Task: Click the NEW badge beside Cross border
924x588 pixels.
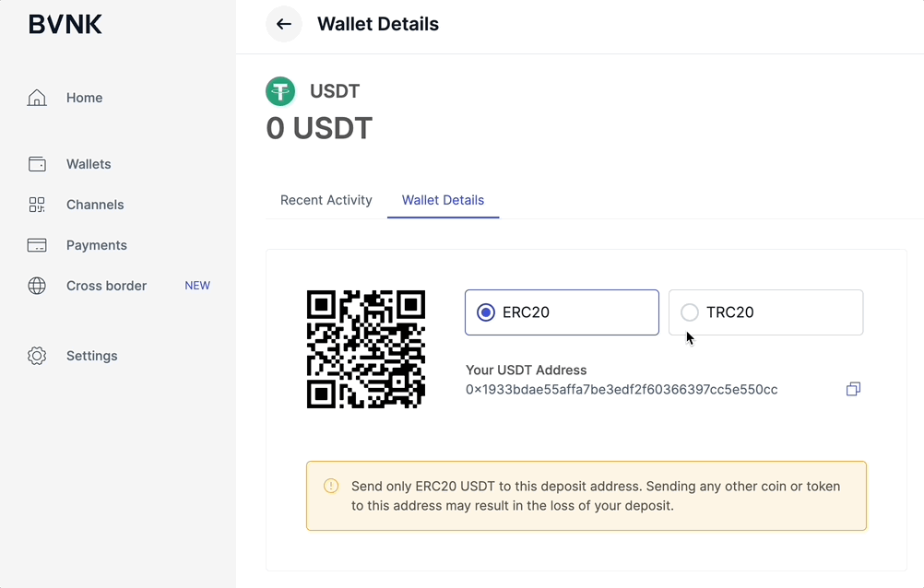Action: pyautogui.click(x=197, y=286)
